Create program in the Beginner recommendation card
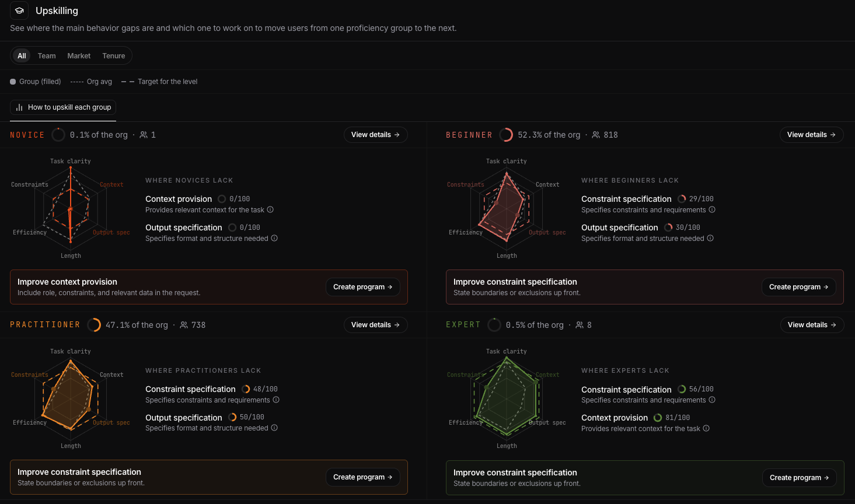Screen dimensions: 855x504 [x=798, y=287]
